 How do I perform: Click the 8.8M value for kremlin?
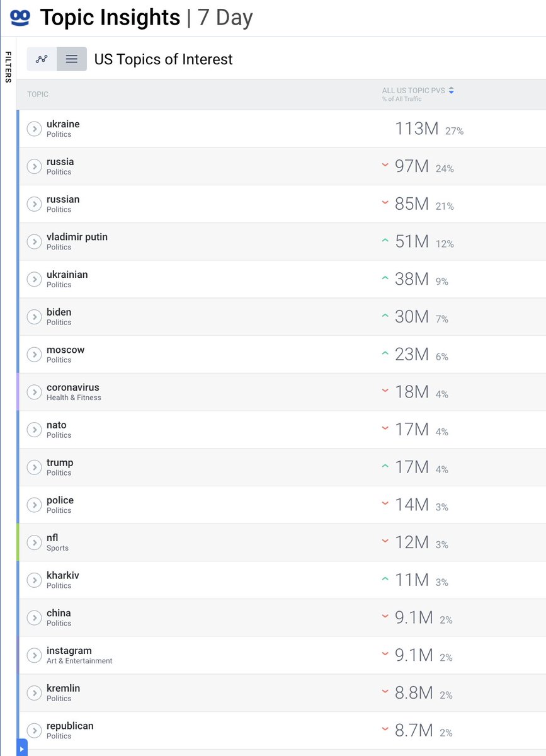point(414,693)
